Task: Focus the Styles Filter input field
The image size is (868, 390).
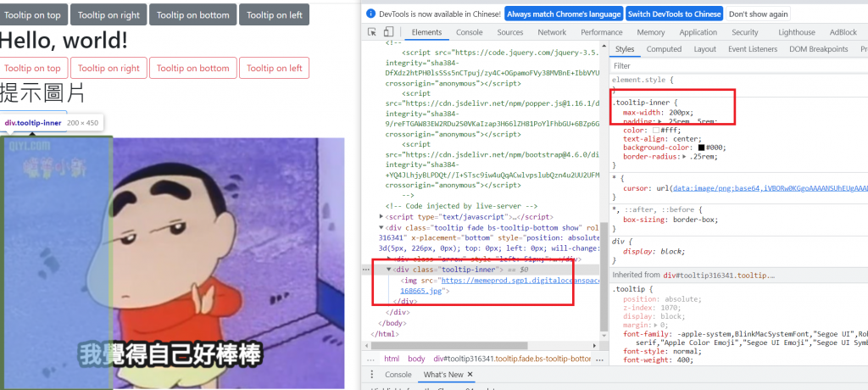Action: coord(738,66)
